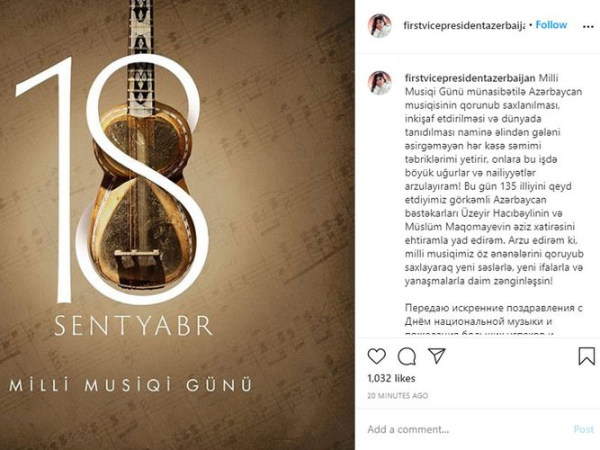Open the caption profile avatar
The height and width of the screenshot is (450, 600).
(380, 83)
